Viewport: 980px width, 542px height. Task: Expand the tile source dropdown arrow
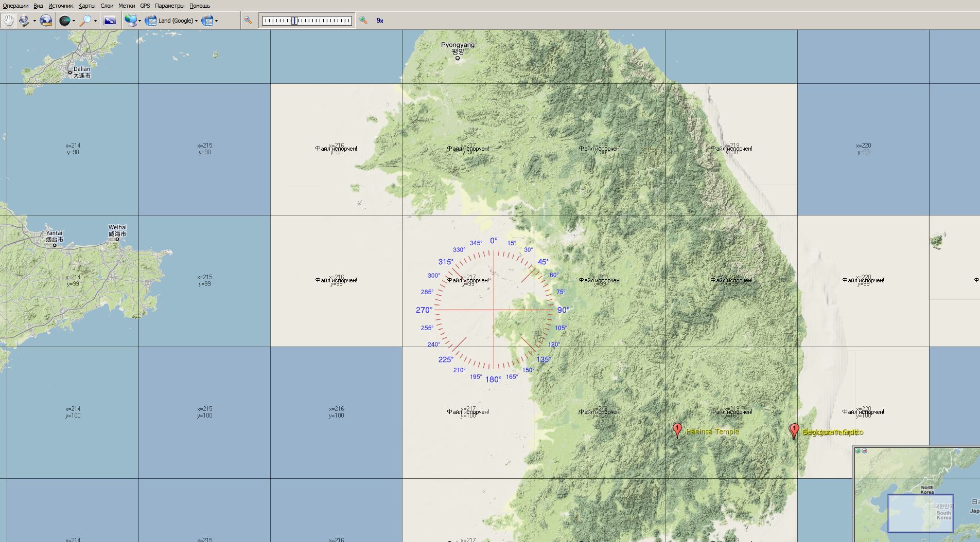tap(139, 21)
